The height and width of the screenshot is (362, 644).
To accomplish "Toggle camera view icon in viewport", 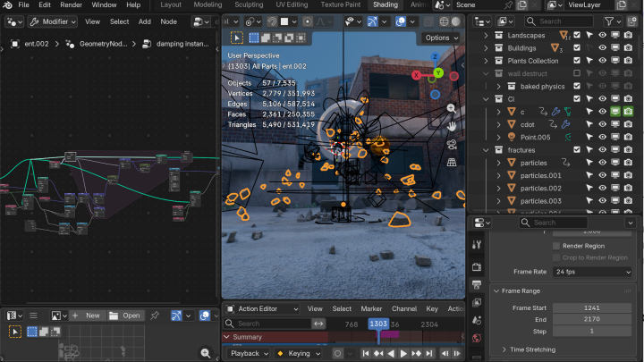I will click(x=453, y=144).
